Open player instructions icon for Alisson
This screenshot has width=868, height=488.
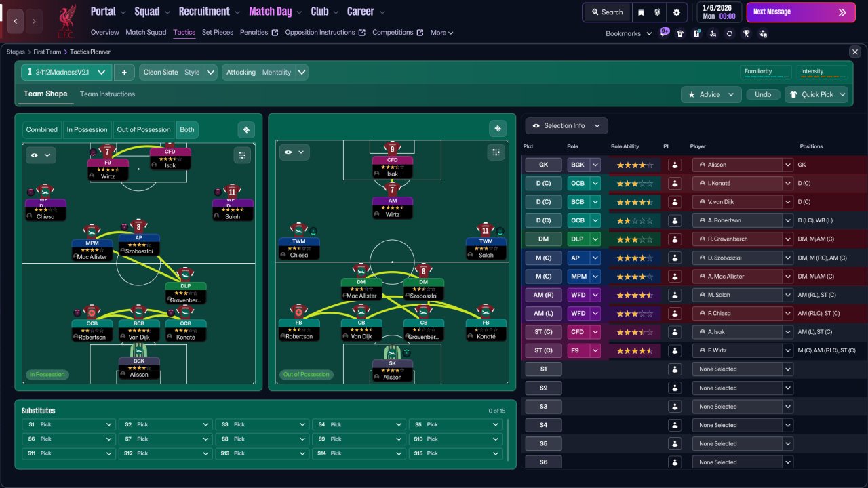click(x=674, y=165)
